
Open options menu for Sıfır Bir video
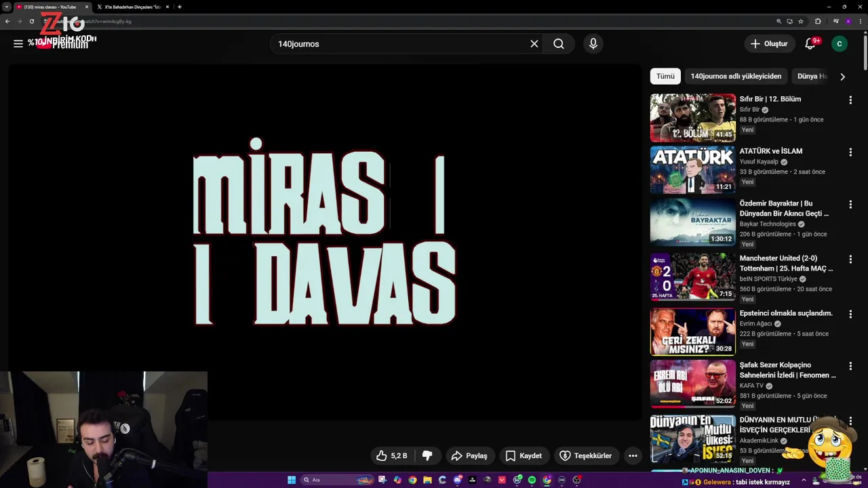pos(850,100)
